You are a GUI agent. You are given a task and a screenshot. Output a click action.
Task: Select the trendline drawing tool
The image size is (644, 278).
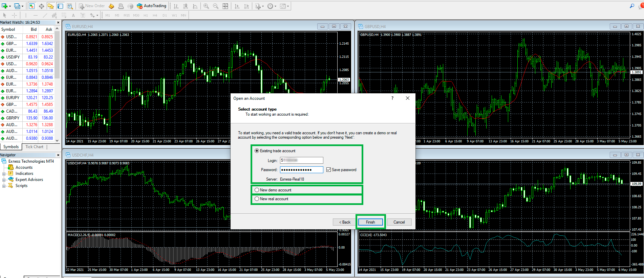tap(45, 15)
